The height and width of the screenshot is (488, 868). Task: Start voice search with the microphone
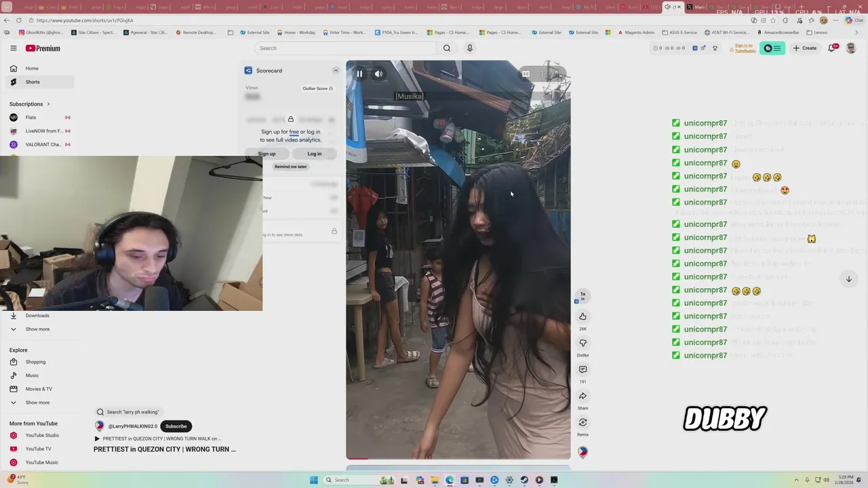click(469, 48)
